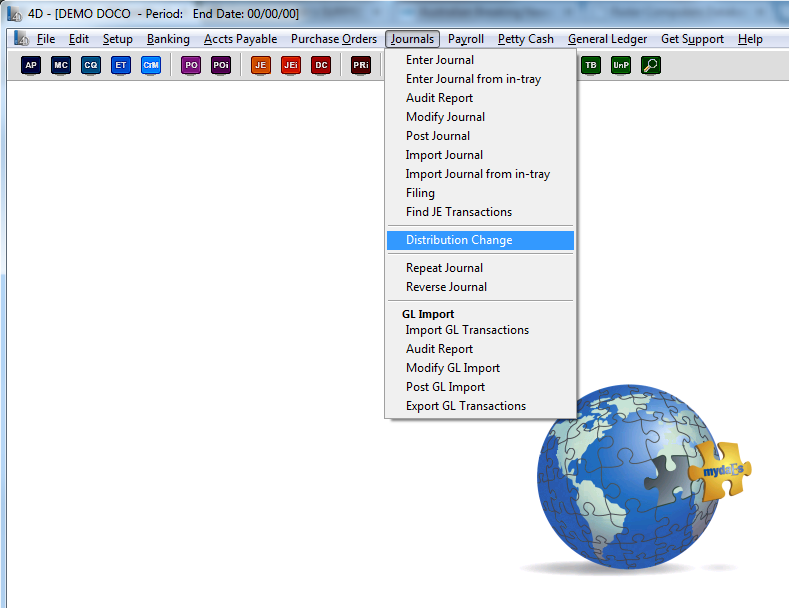Viewport: 789px width, 608px height.
Task: Click the POi toolbar icon
Action: (221, 65)
